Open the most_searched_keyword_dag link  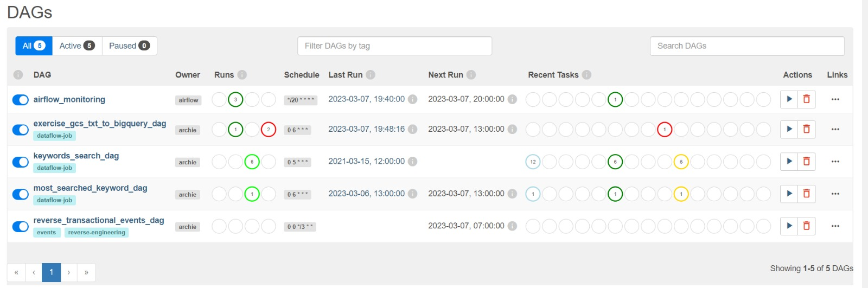tap(90, 188)
